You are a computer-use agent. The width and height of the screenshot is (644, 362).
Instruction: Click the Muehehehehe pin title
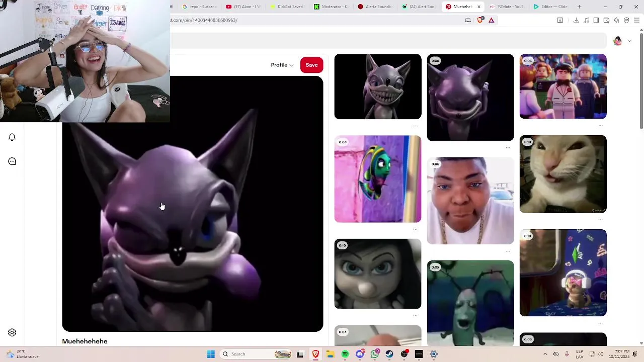coord(85,341)
